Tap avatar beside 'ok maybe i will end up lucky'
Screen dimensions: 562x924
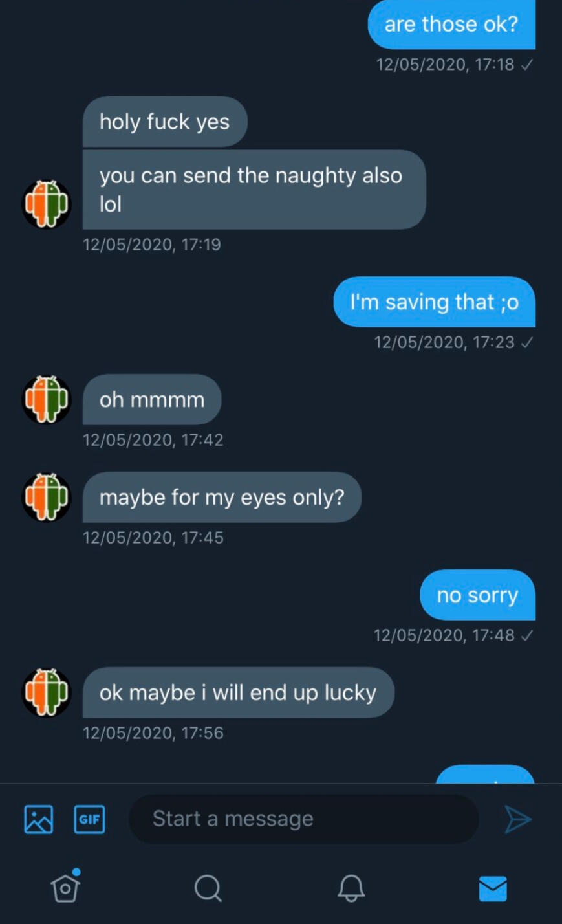pyautogui.click(x=47, y=693)
